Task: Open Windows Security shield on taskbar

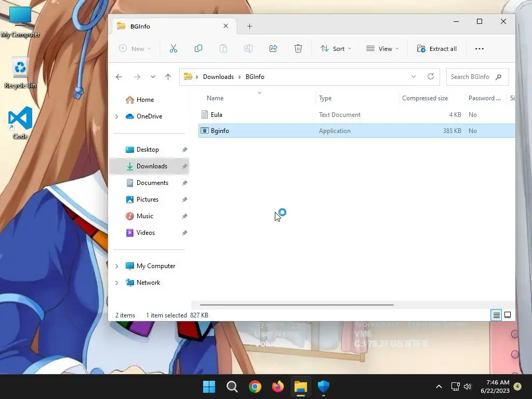Action: pos(323,387)
